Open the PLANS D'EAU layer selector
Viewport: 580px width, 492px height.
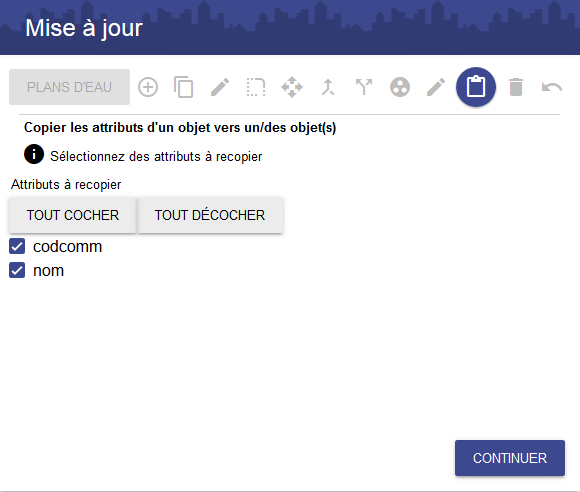coord(70,87)
